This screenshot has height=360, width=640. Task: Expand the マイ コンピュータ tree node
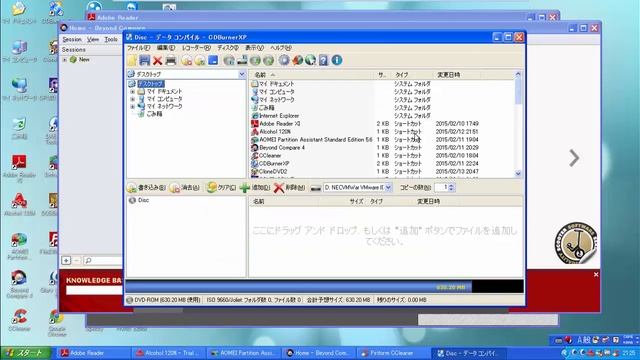[133, 99]
